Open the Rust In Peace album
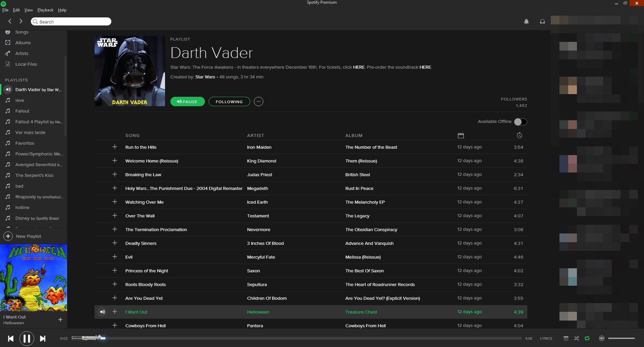This screenshot has height=347, width=644. 359,188
